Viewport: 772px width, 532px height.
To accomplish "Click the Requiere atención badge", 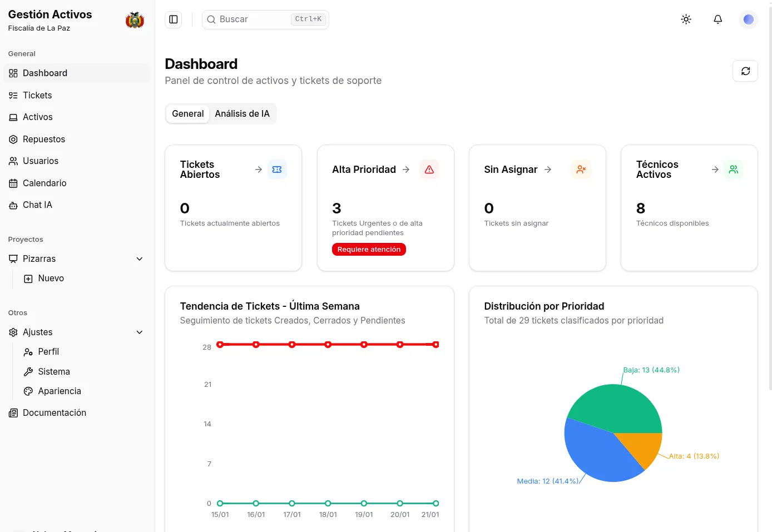I will [x=369, y=250].
